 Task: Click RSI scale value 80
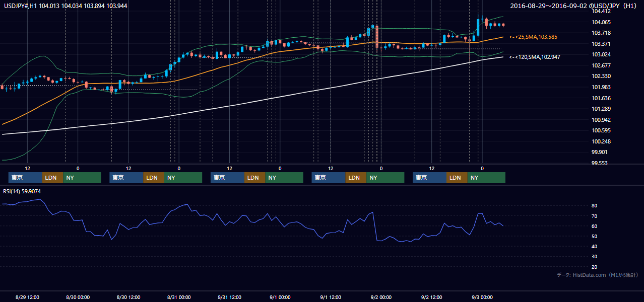[595, 206]
